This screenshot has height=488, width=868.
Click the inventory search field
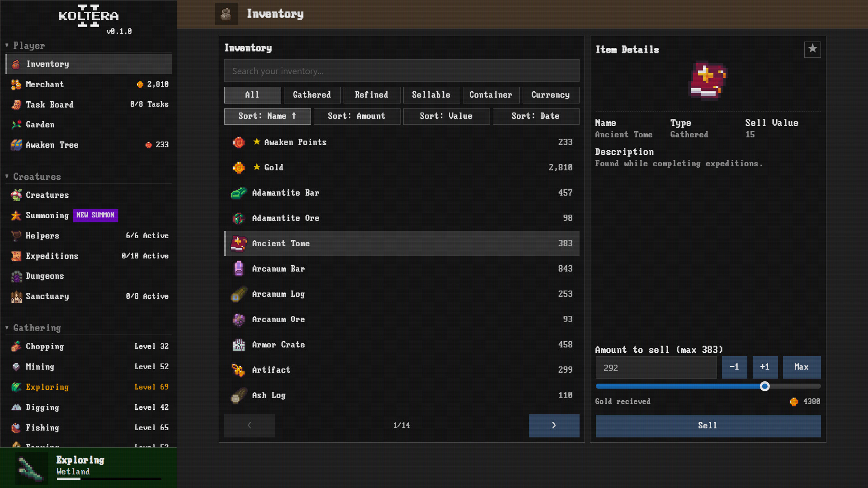[401, 70]
